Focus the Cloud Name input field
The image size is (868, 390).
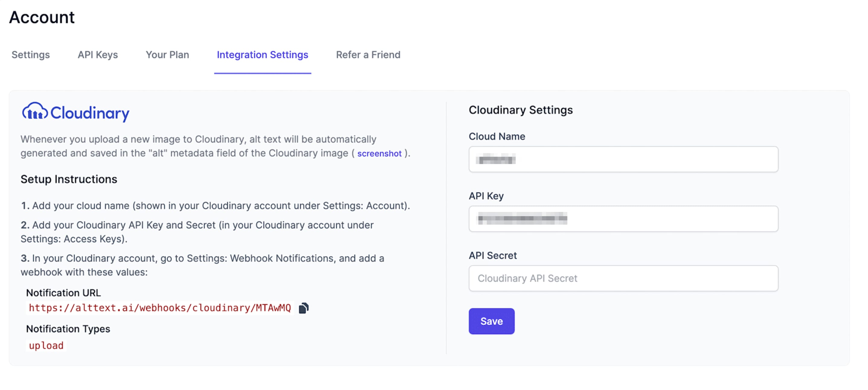(623, 159)
